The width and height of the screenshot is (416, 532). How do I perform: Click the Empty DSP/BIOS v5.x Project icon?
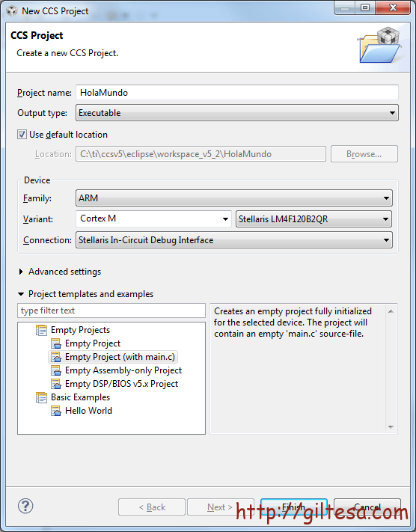(55, 384)
